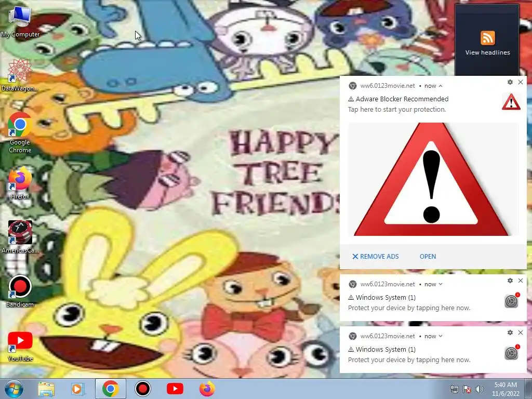Open settings gear on Adware Blocker notification
532x399 pixels.
(x=510, y=82)
